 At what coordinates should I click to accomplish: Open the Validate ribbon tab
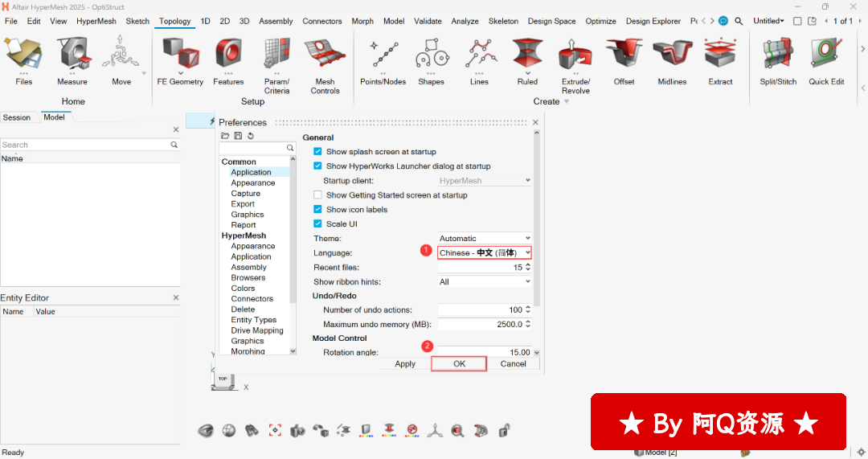(428, 21)
